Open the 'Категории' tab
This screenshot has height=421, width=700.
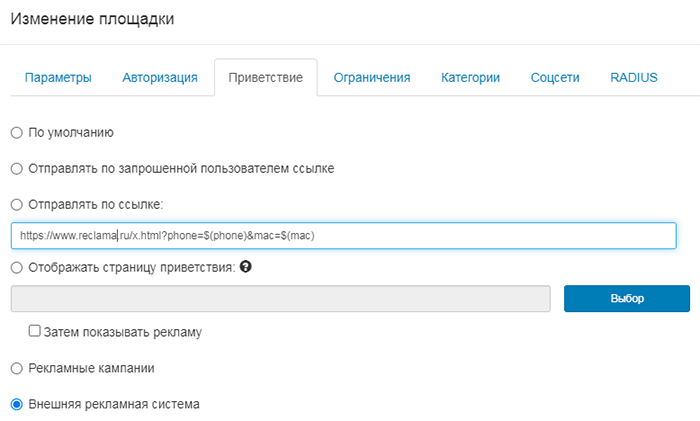click(470, 78)
